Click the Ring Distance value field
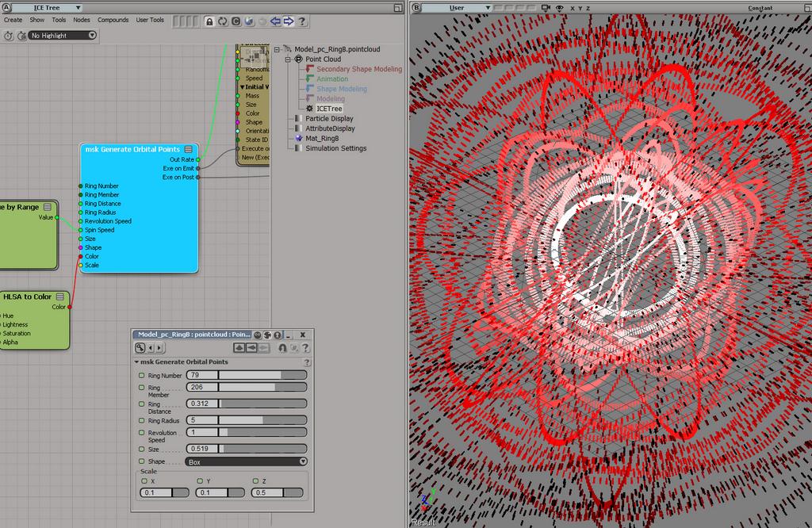Image resolution: width=812 pixels, height=528 pixels. coord(201,404)
